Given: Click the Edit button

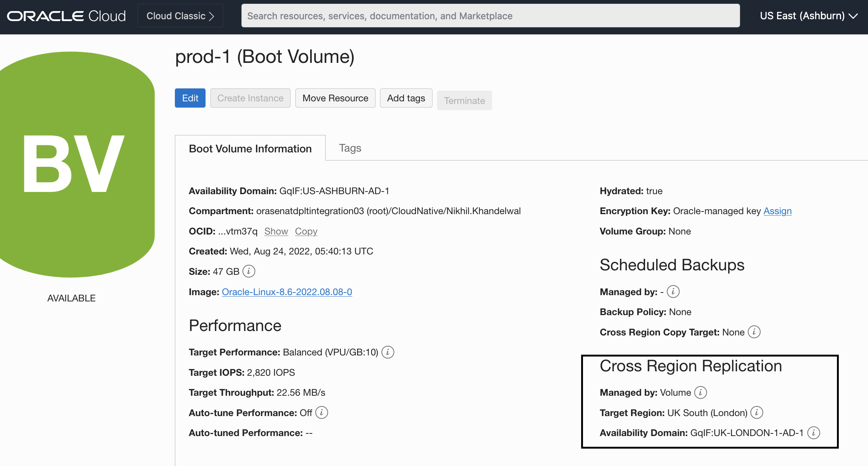Looking at the screenshot, I should 190,98.
